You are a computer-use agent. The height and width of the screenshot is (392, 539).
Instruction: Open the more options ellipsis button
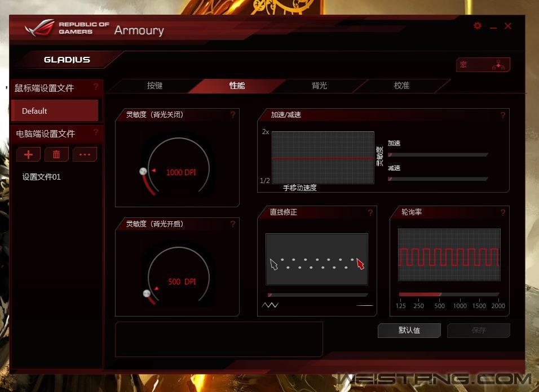tap(85, 154)
